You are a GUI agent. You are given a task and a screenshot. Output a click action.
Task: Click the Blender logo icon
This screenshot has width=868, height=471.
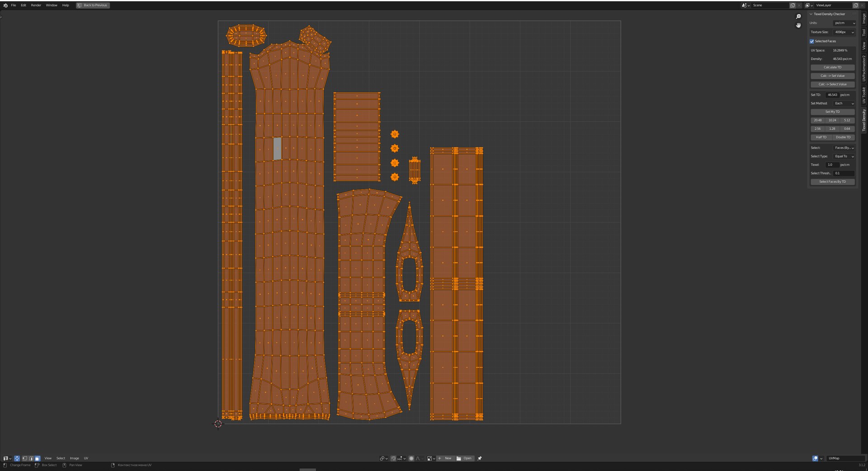5,5
